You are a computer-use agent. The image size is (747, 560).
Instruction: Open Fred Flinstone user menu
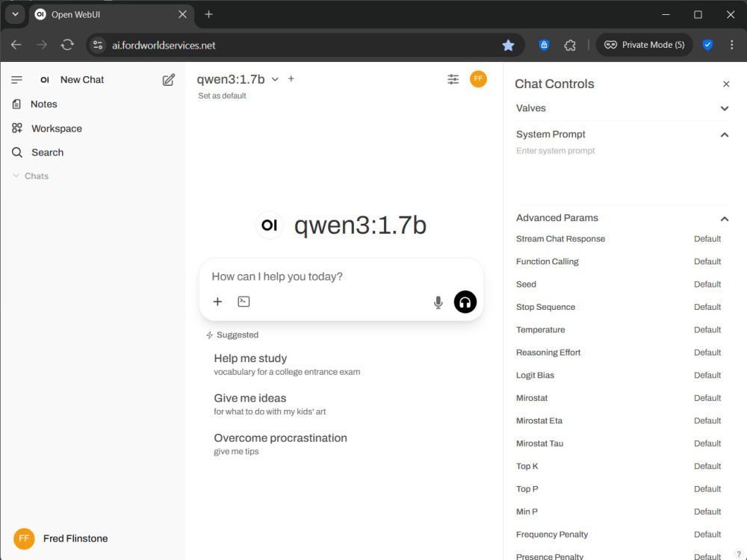point(61,538)
